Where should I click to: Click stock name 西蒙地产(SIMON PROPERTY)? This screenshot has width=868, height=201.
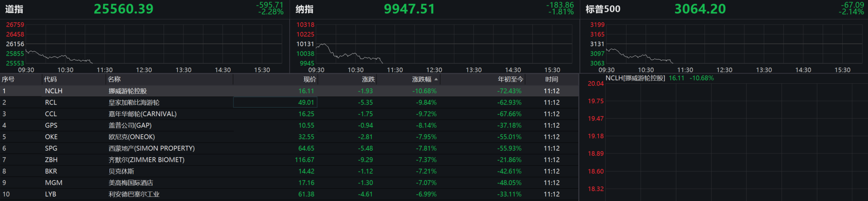pyautogui.click(x=152, y=148)
